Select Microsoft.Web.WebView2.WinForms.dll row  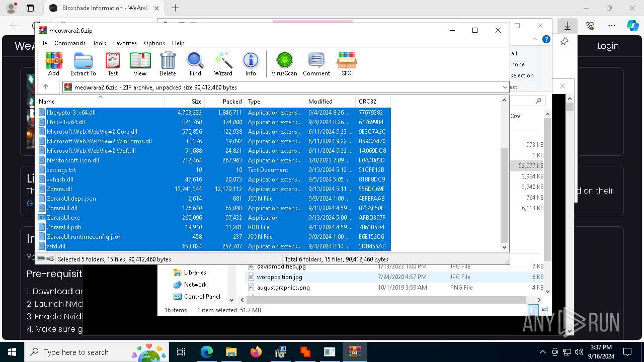214,141
